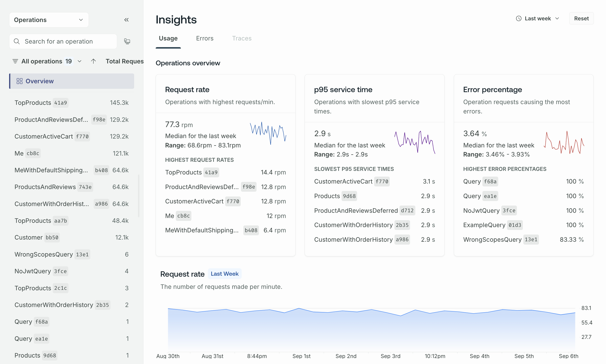606x364 pixels.
Task: Click Products 9d68 in slowest p95 list
Action: point(374,196)
